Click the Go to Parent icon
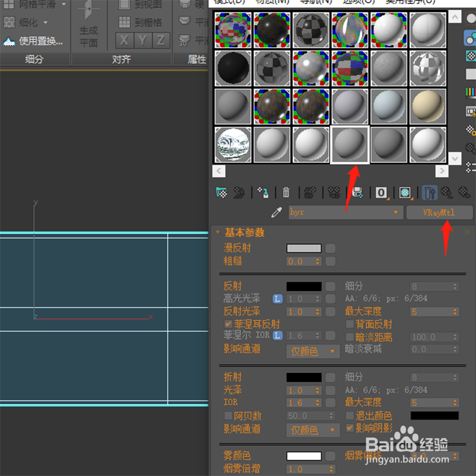Screen dimensions: 476x476 point(447,192)
